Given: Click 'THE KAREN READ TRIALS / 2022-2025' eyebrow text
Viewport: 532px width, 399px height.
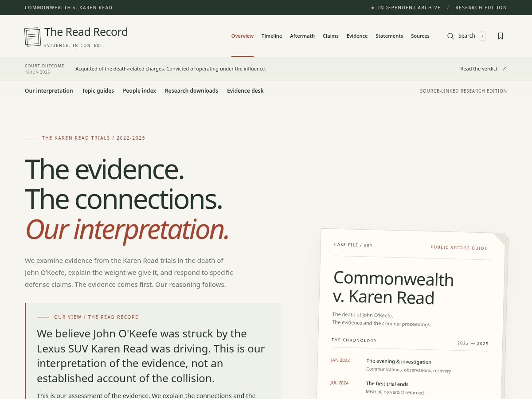Looking at the screenshot, I should tap(94, 138).
